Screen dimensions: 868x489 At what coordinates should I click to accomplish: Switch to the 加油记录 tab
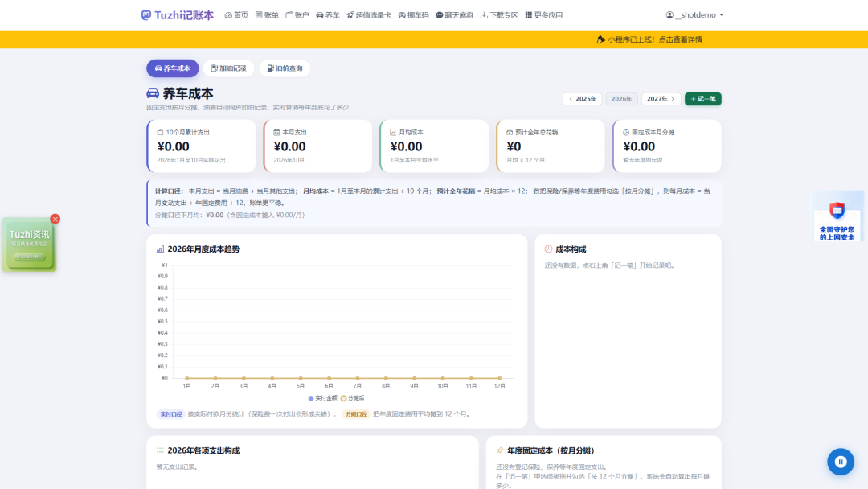coord(228,68)
